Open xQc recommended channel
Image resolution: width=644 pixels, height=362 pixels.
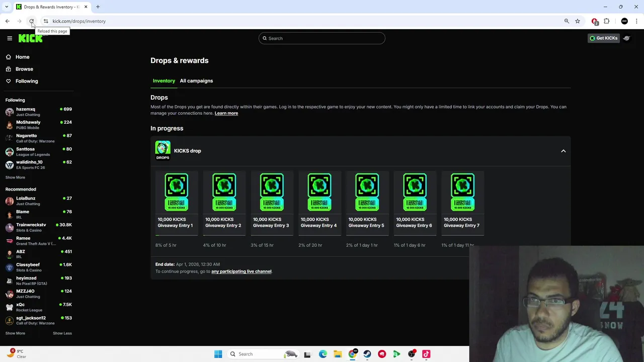click(39, 307)
